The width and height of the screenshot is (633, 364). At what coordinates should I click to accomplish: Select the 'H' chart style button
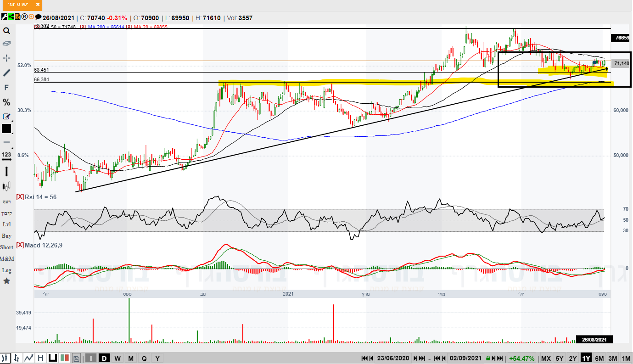click(x=40, y=358)
